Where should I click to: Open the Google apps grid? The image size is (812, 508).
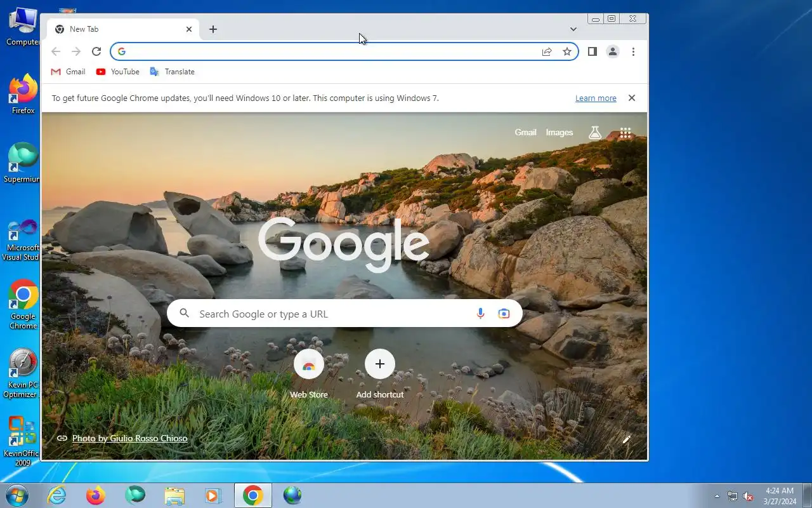pos(625,133)
